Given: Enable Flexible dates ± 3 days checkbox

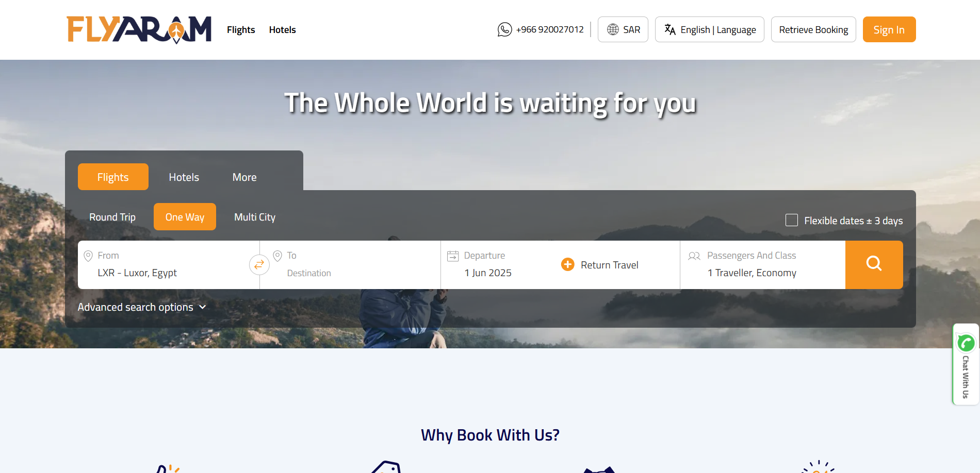Looking at the screenshot, I should (791, 220).
